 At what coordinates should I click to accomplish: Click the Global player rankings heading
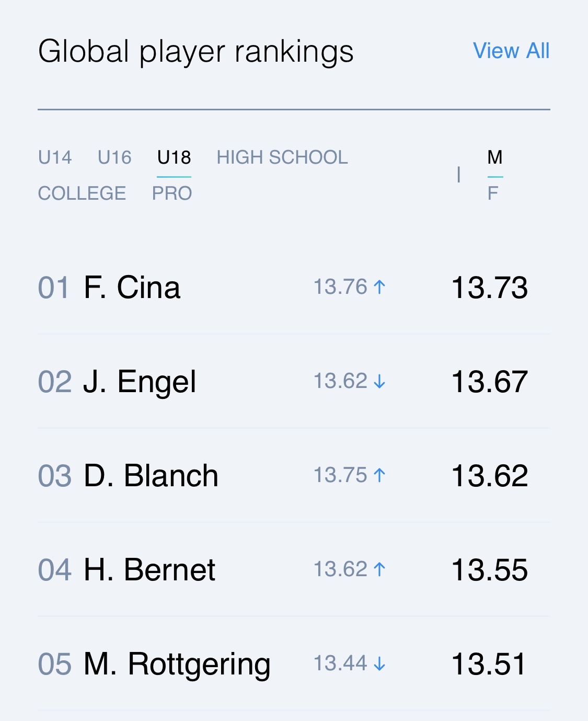coord(196,52)
